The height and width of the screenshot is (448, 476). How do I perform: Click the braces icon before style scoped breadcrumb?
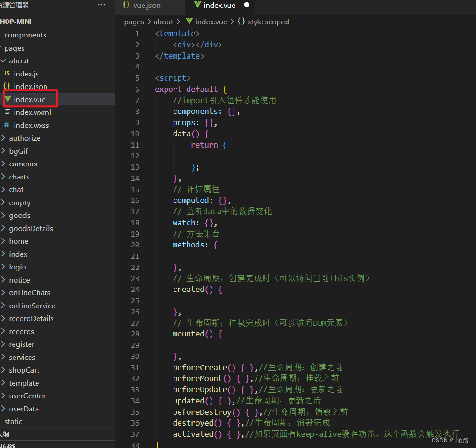click(x=242, y=21)
